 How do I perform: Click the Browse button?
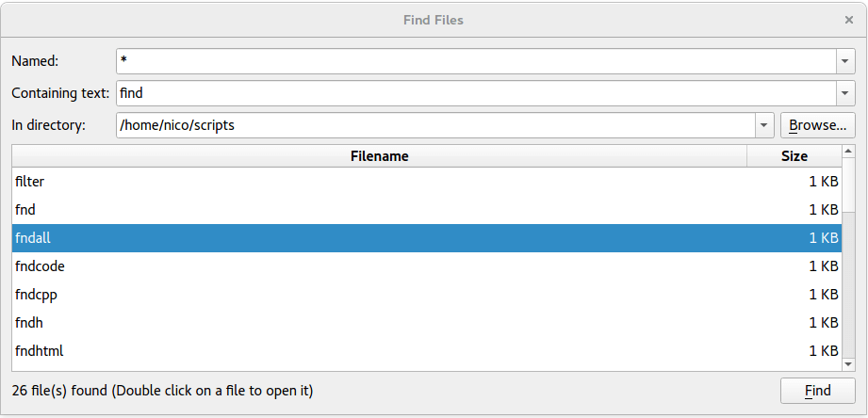click(x=817, y=125)
